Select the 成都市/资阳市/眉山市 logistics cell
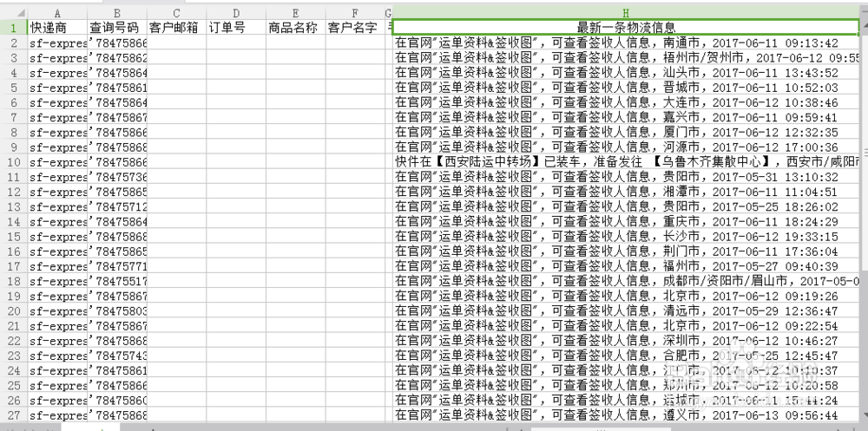868x431 pixels. pyautogui.click(x=626, y=282)
